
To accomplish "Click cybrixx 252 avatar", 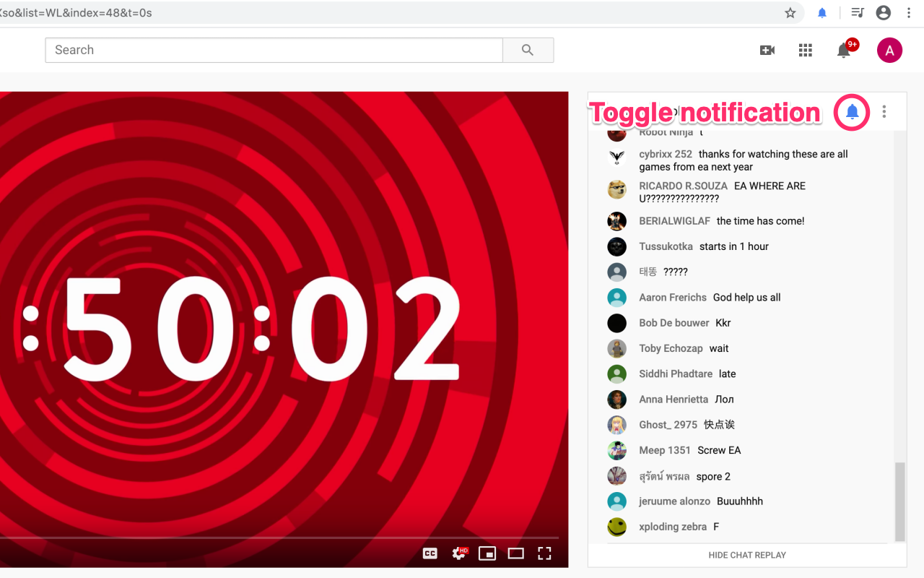I will pyautogui.click(x=616, y=157).
